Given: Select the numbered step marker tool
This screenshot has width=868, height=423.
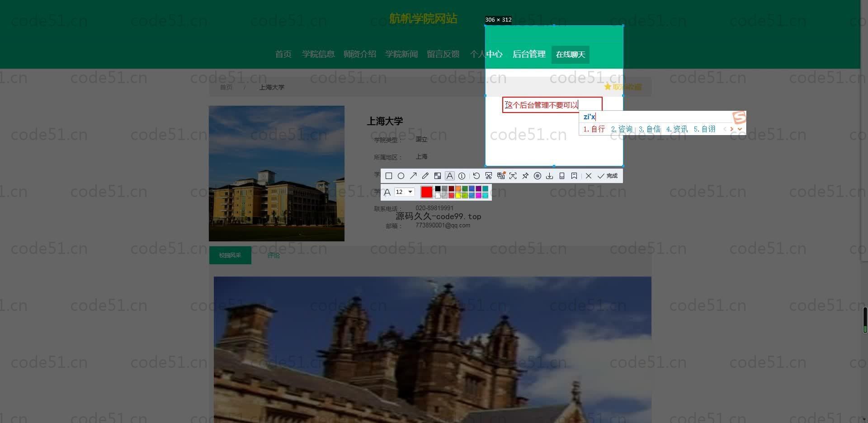Looking at the screenshot, I should point(462,176).
